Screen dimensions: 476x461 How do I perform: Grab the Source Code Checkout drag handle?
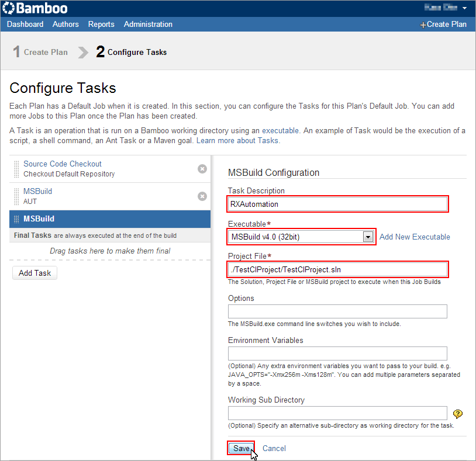click(16, 169)
